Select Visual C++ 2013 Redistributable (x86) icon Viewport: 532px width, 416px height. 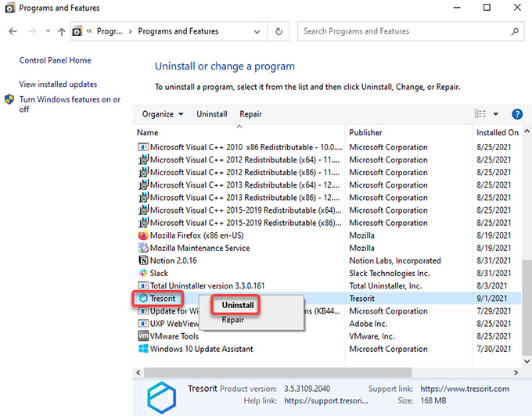click(x=143, y=197)
